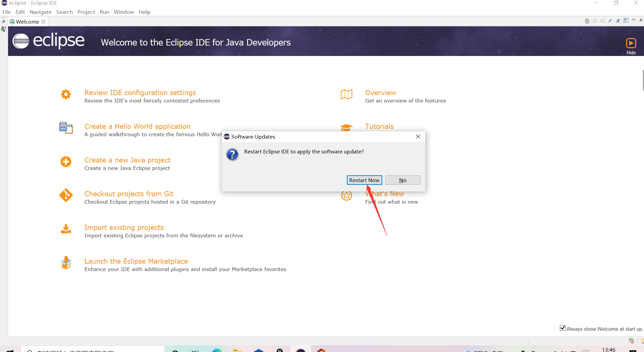The height and width of the screenshot is (352, 644).
Task: Toggle Always show Welcome at start up
Action: coord(562,328)
